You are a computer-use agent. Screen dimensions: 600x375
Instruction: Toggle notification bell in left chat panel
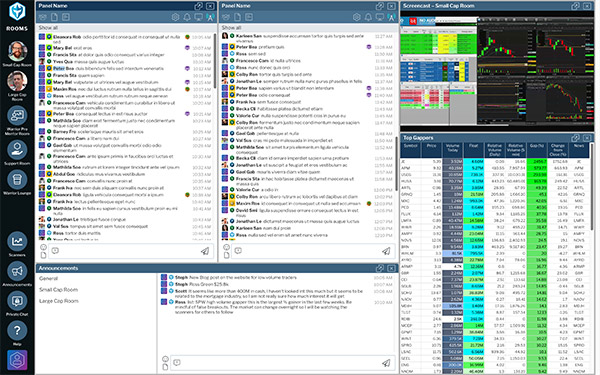[x=187, y=17]
